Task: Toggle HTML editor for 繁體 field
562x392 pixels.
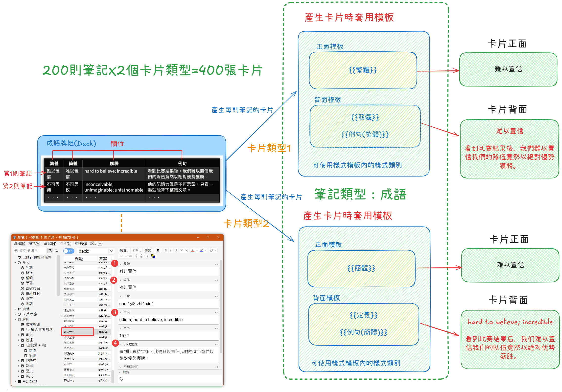Action: [216, 264]
